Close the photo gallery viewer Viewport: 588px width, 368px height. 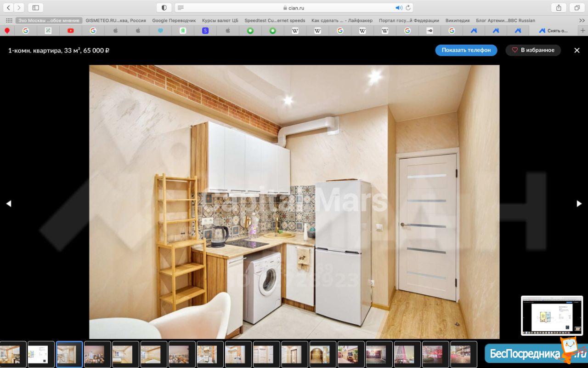coord(577,50)
